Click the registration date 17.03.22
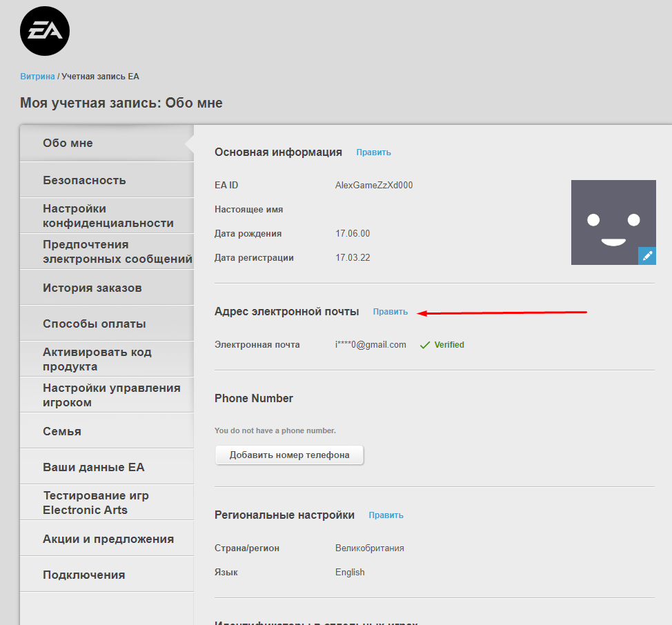Screen dimensions: 672x625 pyautogui.click(x=353, y=257)
